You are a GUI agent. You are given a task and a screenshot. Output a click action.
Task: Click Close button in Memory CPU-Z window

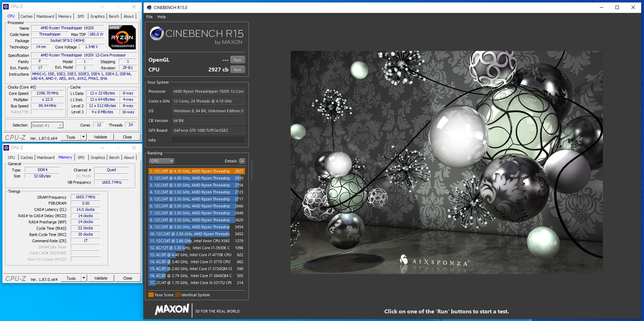coord(128,278)
